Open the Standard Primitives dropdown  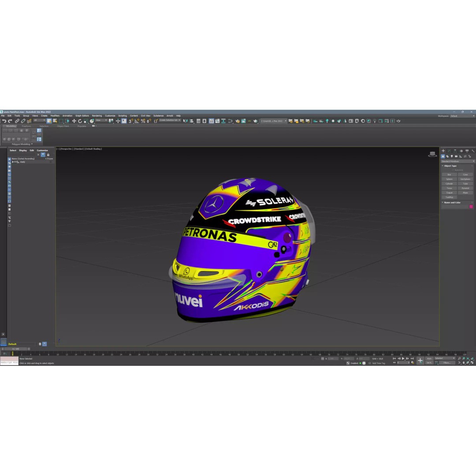(x=457, y=161)
